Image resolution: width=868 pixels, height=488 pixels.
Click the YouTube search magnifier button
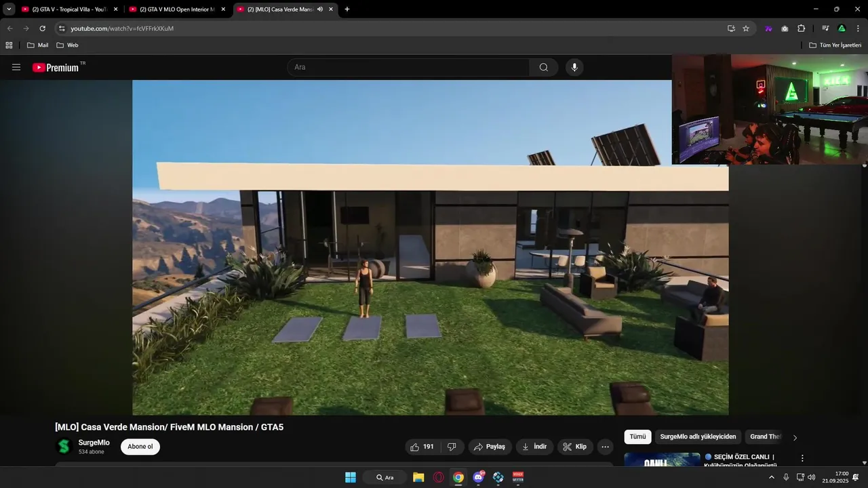click(x=544, y=67)
